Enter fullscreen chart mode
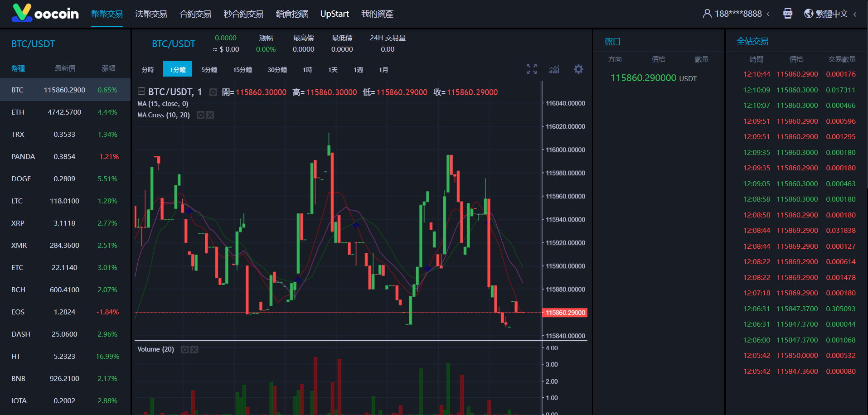868x415 pixels. tap(531, 69)
